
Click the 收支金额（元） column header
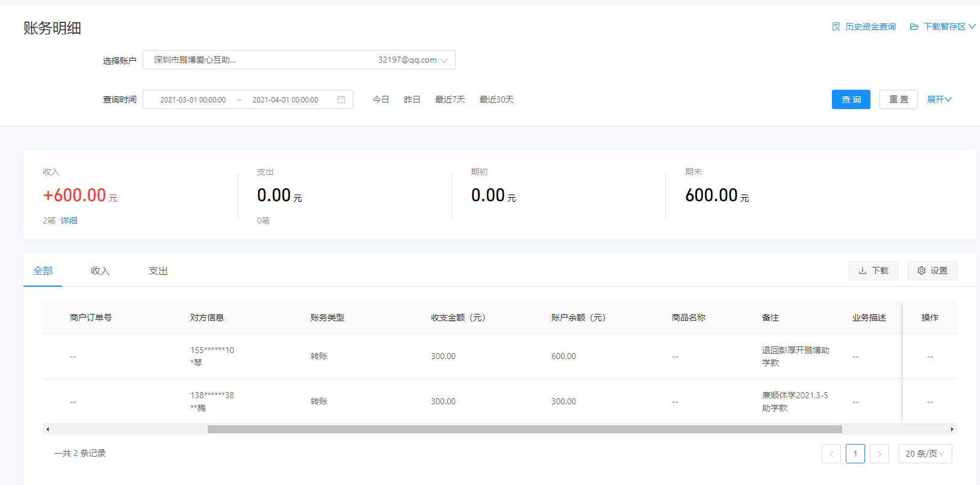click(x=458, y=318)
